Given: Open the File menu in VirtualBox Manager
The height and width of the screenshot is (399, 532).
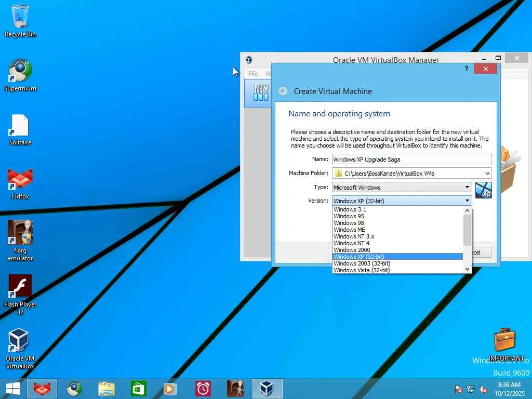Looking at the screenshot, I should click(x=253, y=74).
